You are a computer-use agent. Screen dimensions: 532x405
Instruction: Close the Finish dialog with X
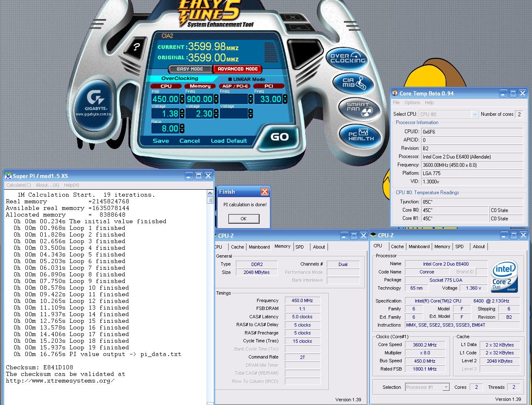pos(265,192)
